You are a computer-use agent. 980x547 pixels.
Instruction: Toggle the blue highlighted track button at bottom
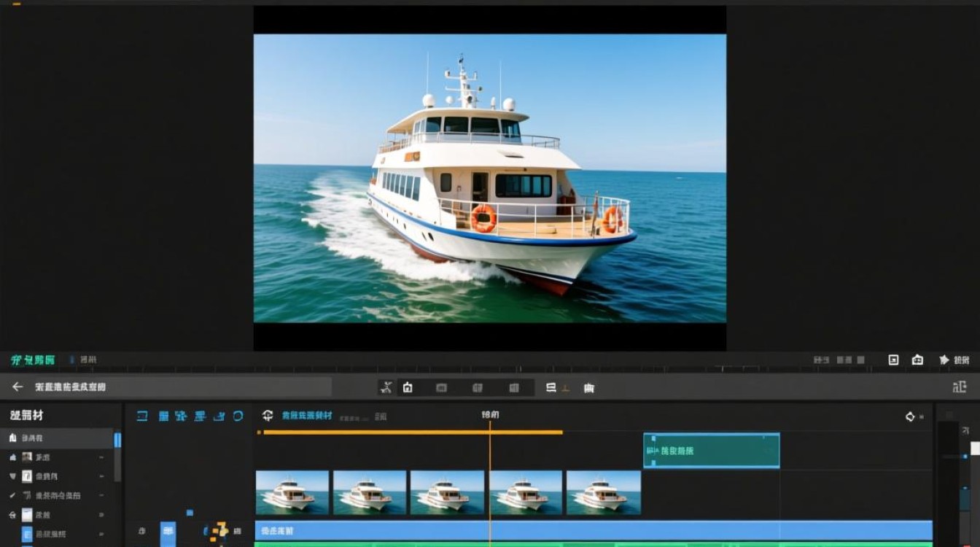coord(168,532)
